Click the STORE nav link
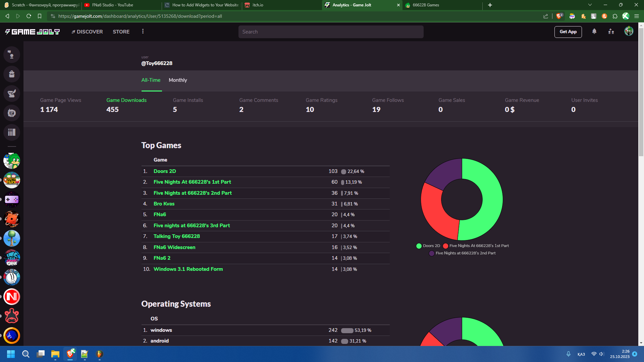 point(121,32)
